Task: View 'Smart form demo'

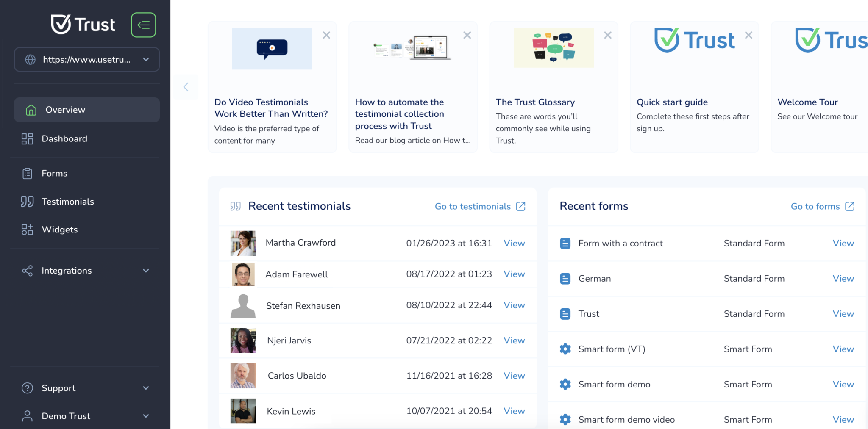Action: point(843,384)
